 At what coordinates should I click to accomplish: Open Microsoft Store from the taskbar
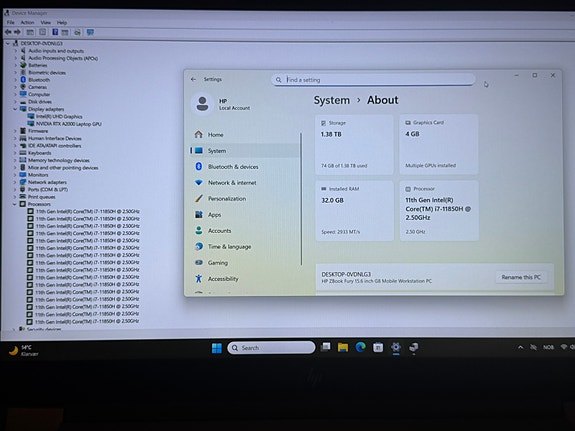click(x=378, y=347)
